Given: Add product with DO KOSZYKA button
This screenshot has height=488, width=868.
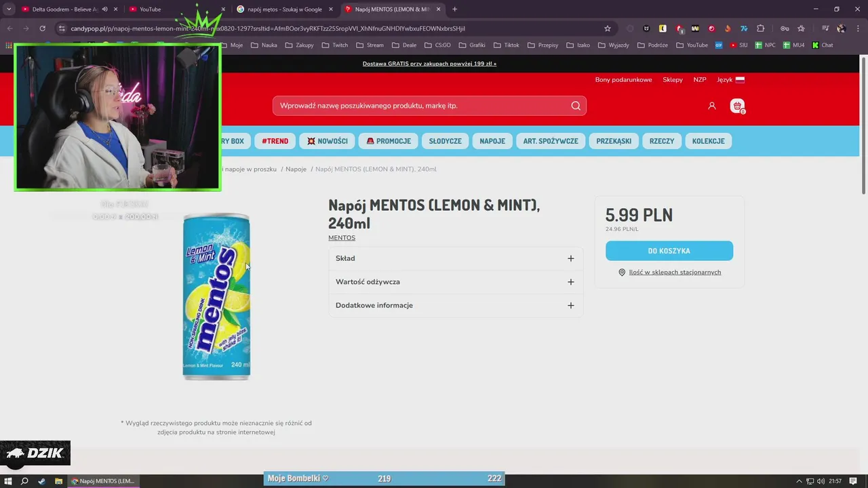Looking at the screenshot, I should coord(669,251).
